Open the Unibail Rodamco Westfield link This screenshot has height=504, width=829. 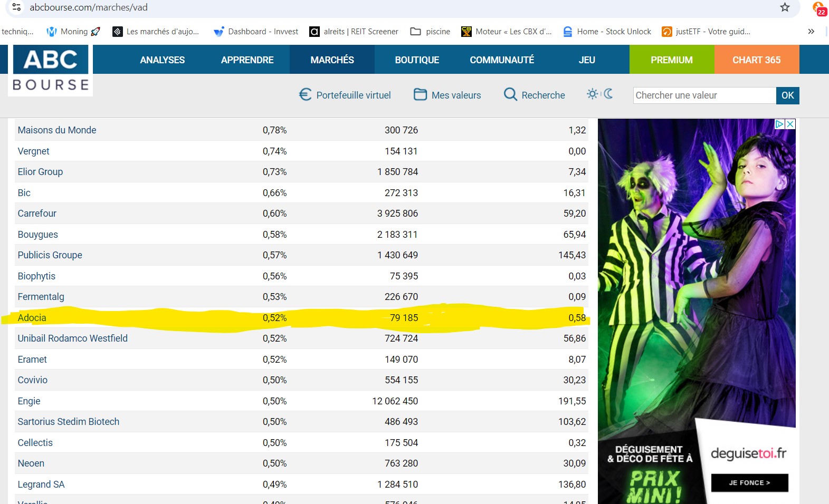73,338
